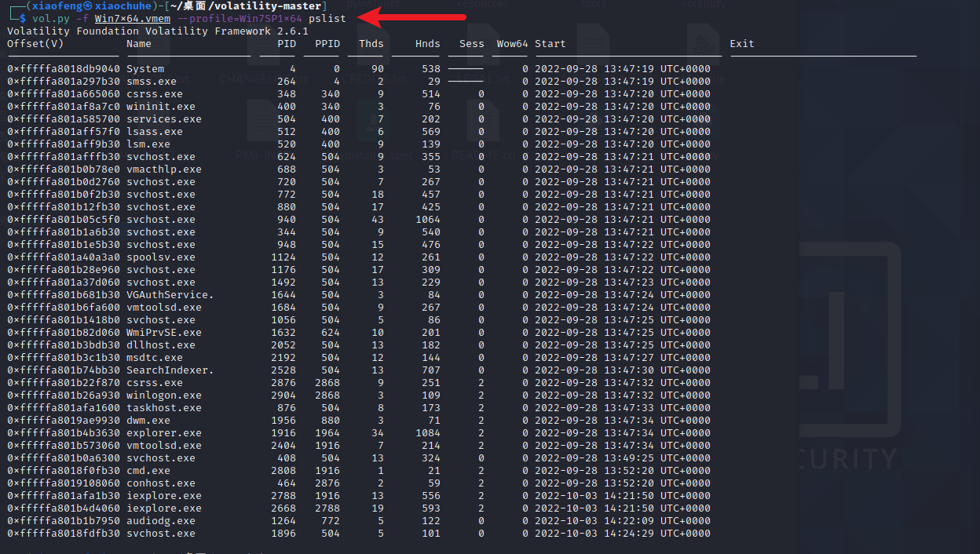Select the vmacthlp.exe process name

pyautogui.click(x=164, y=169)
